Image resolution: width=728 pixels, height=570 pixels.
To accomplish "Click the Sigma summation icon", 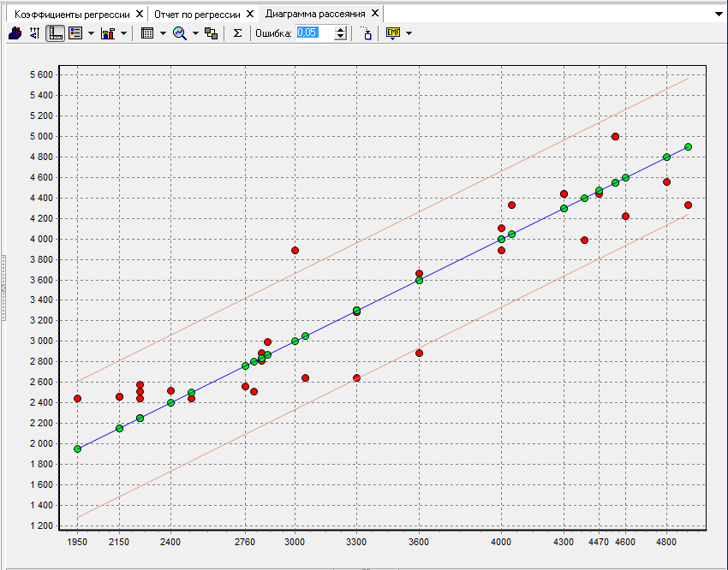I will [237, 33].
